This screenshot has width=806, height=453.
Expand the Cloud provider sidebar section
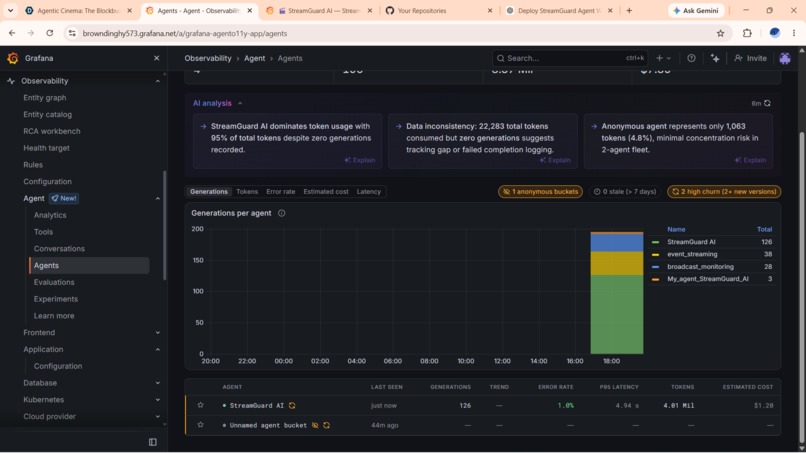[158, 416]
